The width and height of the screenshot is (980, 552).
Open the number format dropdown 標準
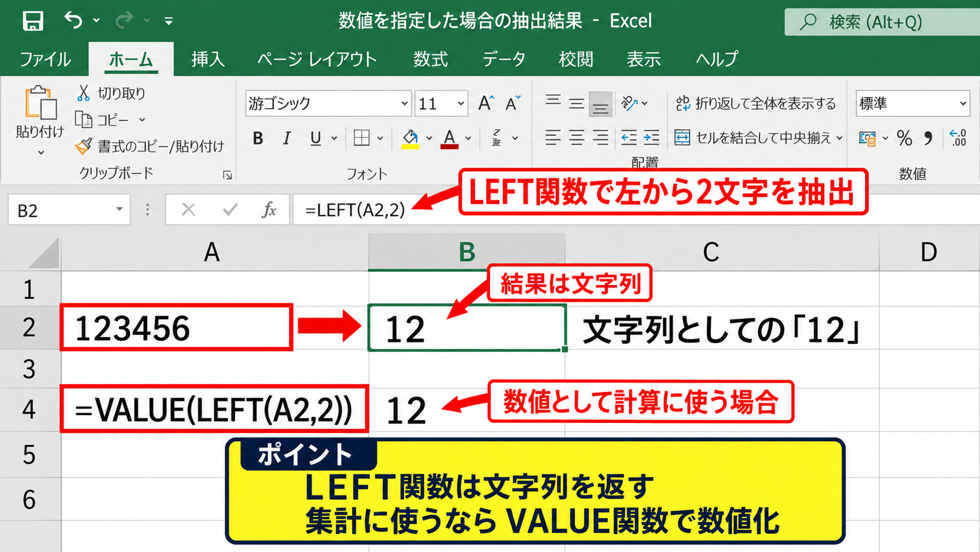[x=963, y=104]
